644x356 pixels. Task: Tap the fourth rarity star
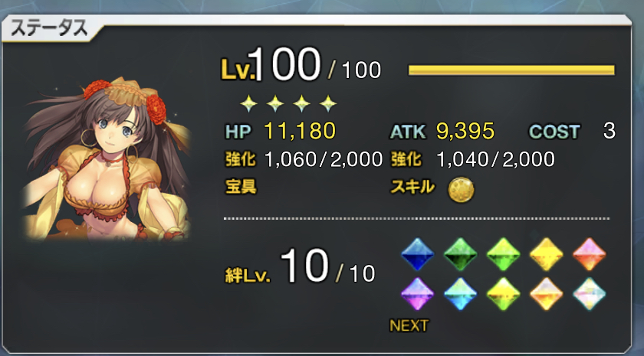[328, 103]
